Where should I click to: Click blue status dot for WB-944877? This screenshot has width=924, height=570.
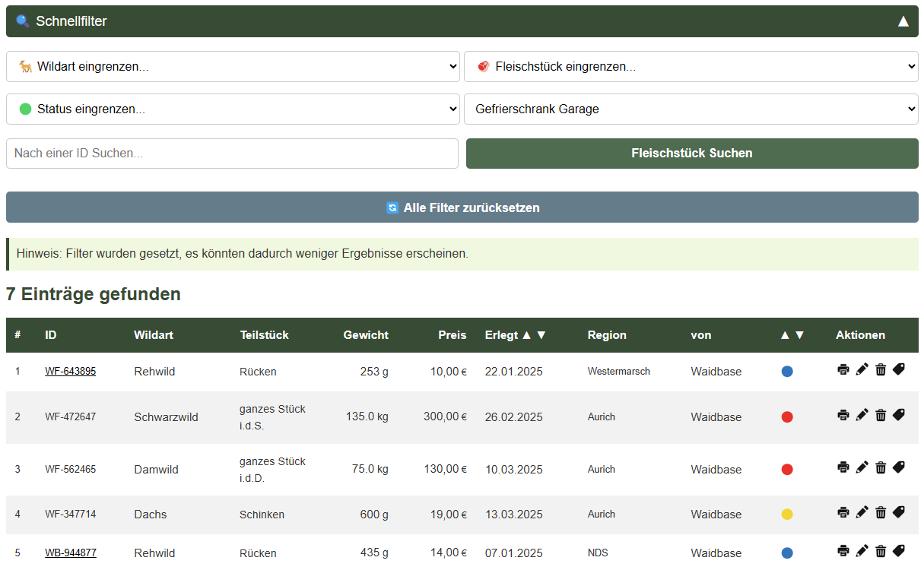pos(787,553)
